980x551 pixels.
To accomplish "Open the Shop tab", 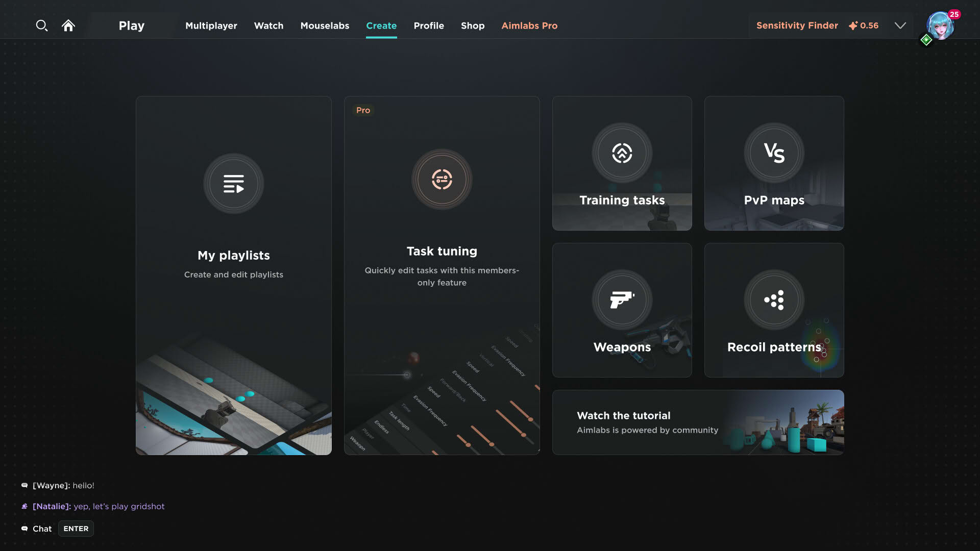I will pos(473,26).
